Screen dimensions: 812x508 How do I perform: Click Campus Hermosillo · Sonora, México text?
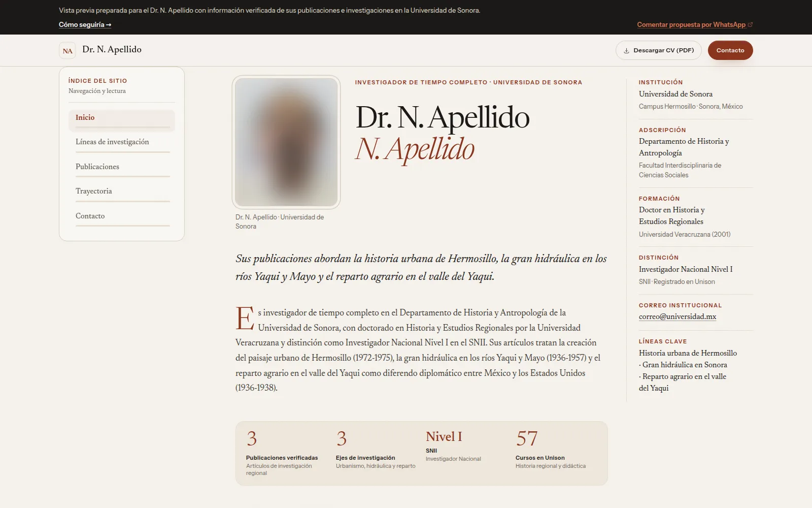(x=691, y=107)
